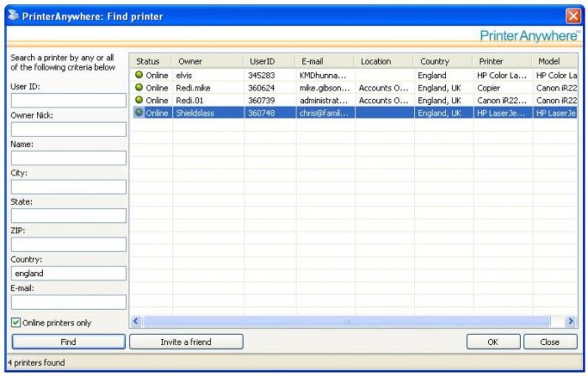Sort results by Status column

[151, 61]
